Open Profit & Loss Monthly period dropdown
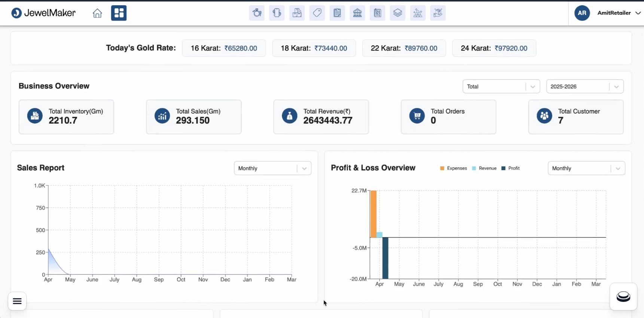 (586, 168)
